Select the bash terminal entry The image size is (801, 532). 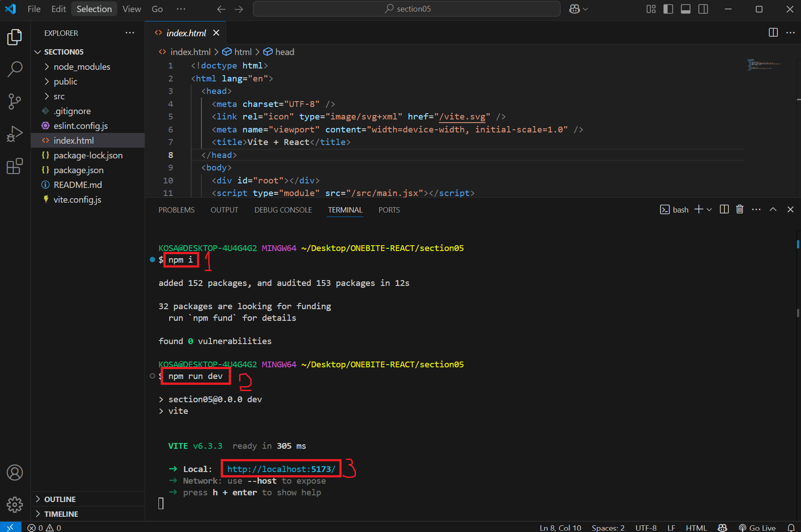(674, 209)
